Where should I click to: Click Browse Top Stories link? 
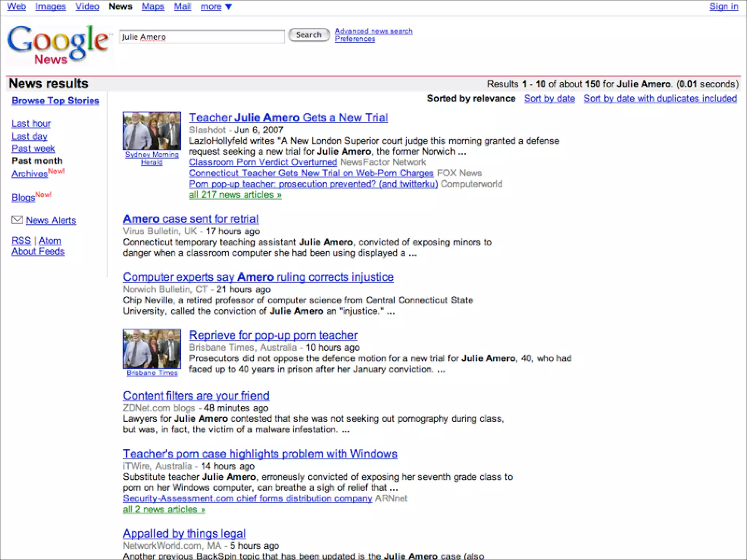pyautogui.click(x=55, y=101)
